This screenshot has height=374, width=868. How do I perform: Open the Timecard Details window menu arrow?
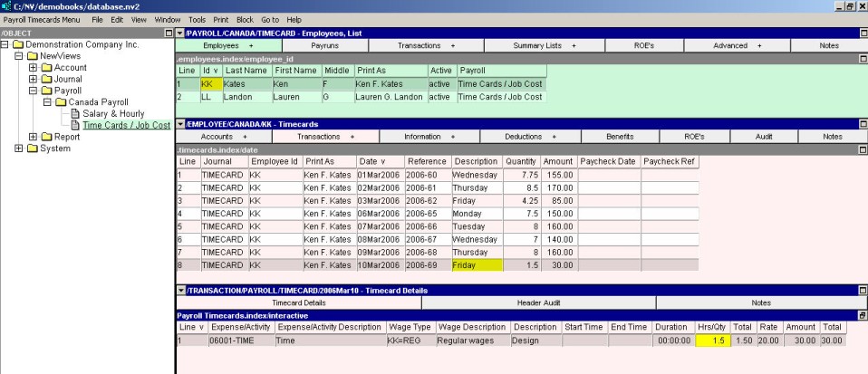point(179,290)
